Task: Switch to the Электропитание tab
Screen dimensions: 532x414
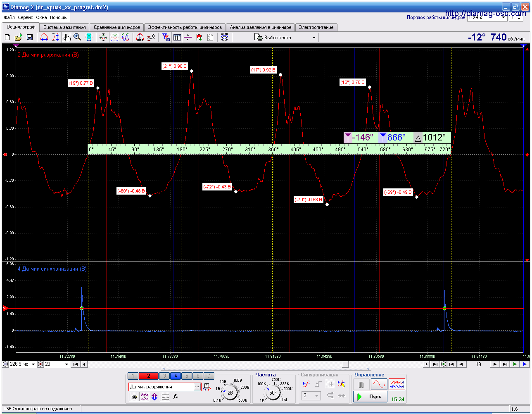Action: [x=316, y=27]
